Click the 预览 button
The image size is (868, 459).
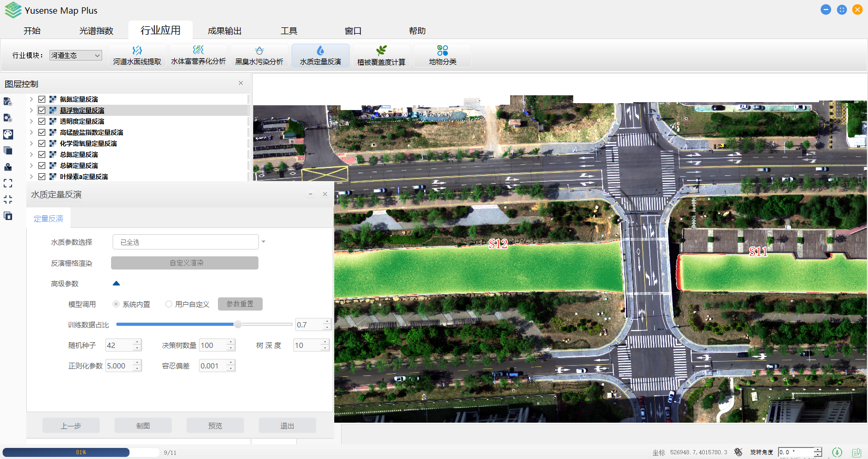pos(215,425)
